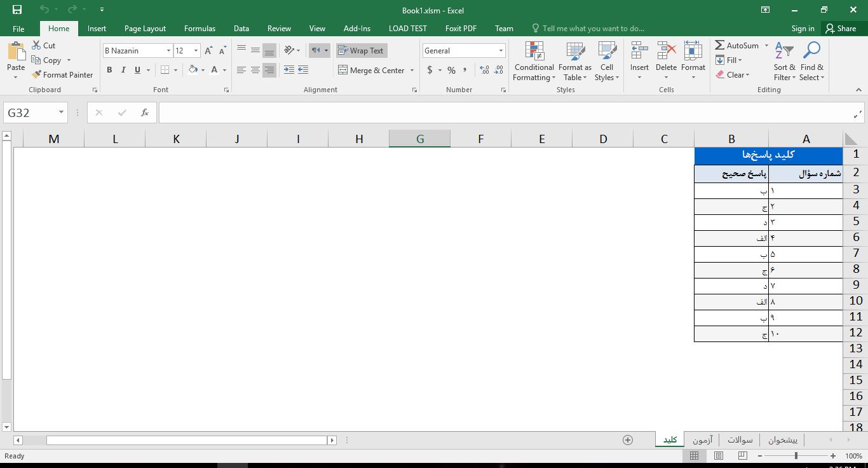Image resolution: width=868 pixels, height=468 pixels.
Task: Align text to the left
Action: tap(241, 70)
